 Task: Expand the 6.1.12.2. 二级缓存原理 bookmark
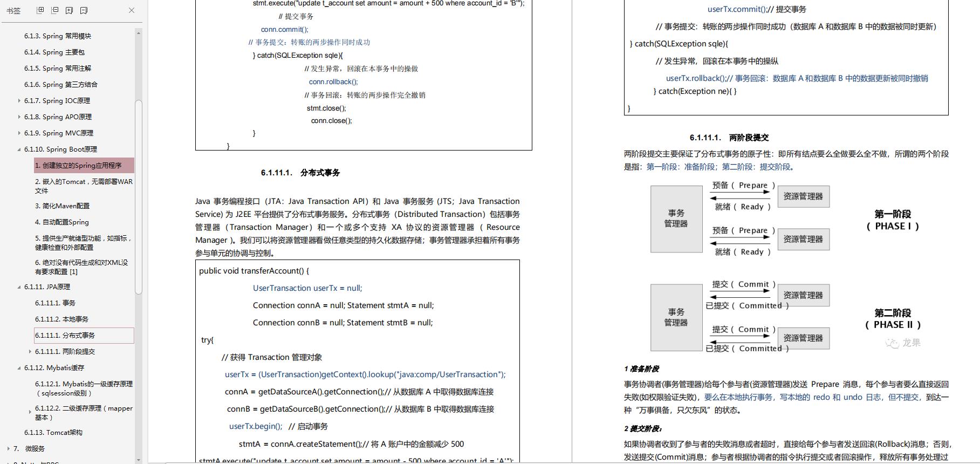pos(30,412)
